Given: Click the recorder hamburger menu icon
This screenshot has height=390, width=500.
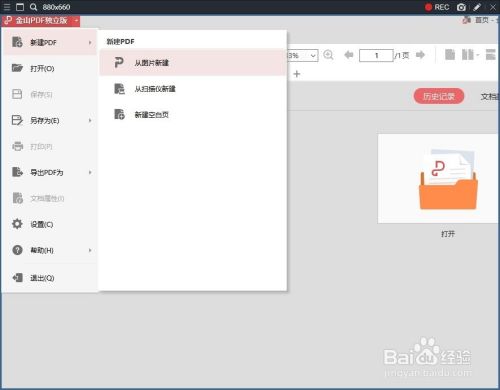Looking at the screenshot, I should [x=7, y=7].
